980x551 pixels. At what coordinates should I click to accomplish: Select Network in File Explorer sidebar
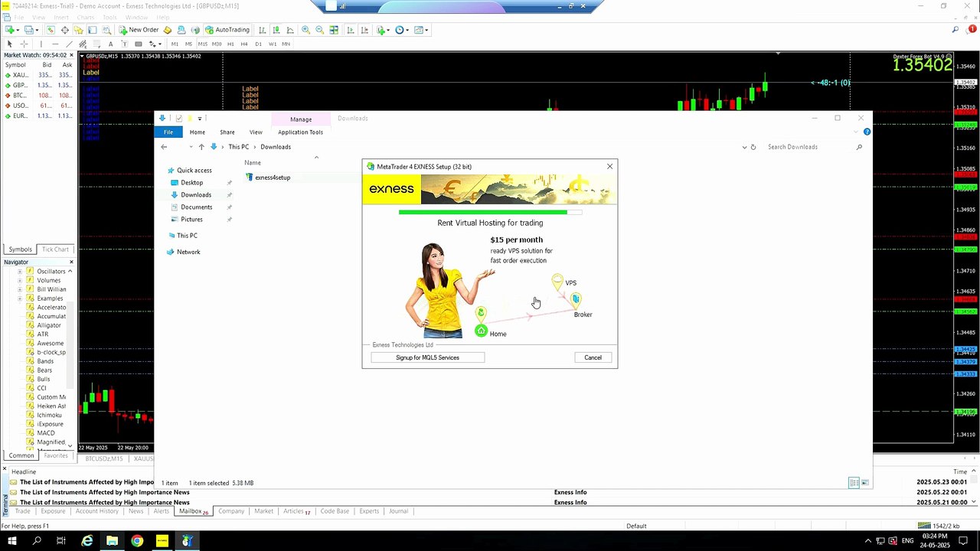[x=188, y=252]
